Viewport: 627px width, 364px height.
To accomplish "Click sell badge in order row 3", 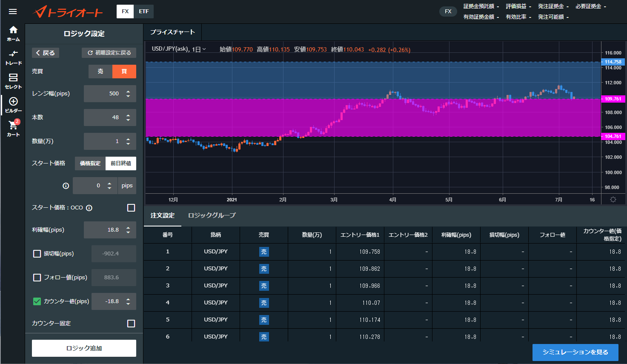I will [x=264, y=286].
